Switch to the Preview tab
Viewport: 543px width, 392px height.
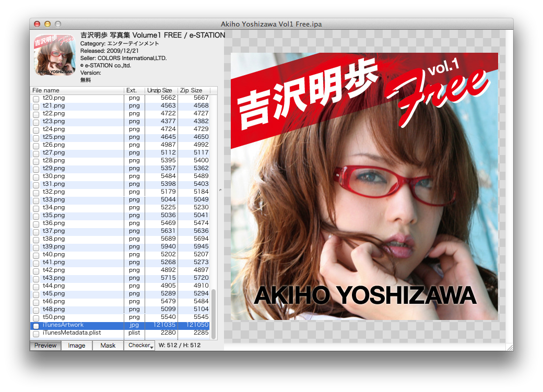coord(45,346)
